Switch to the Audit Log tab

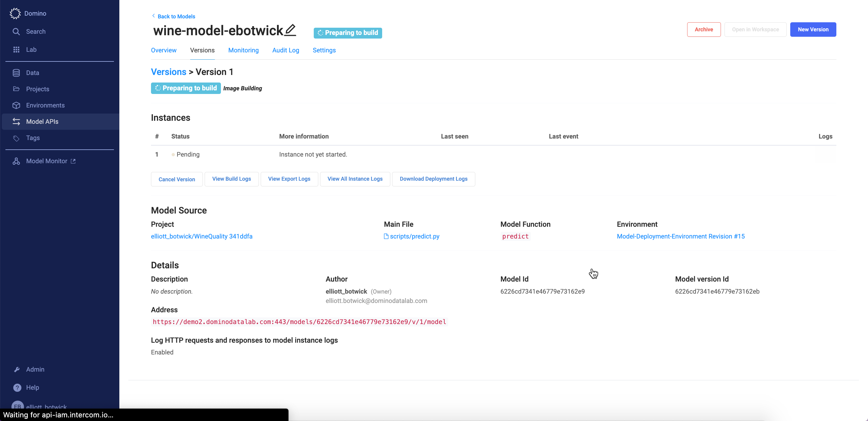[x=285, y=50]
